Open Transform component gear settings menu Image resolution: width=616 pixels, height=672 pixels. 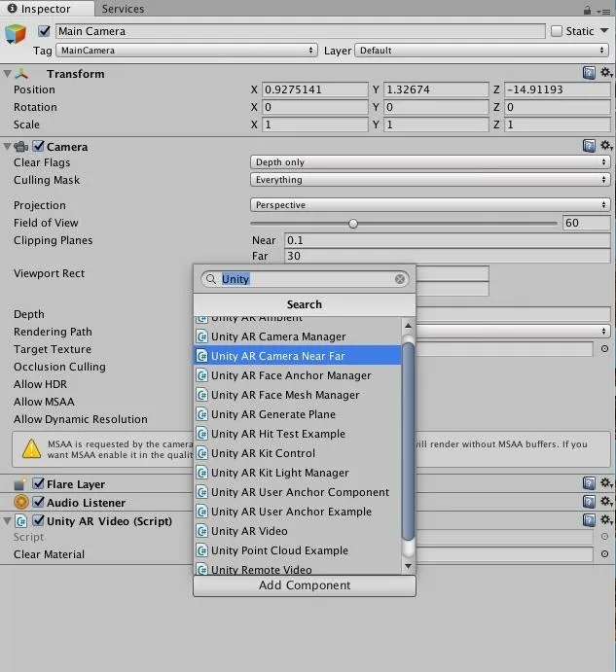point(606,72)
